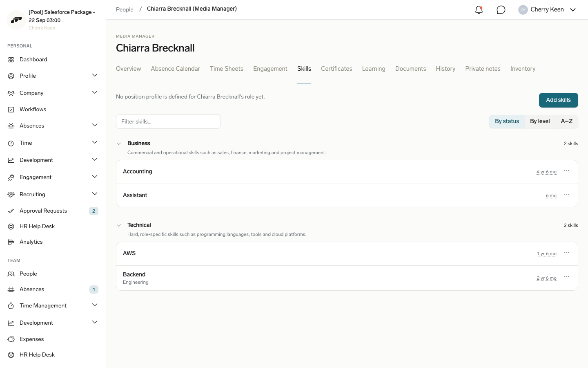Expand the Time Management sidebar menu
The height and width of the screenshot is (368, 588).
(x=95, y=305)
